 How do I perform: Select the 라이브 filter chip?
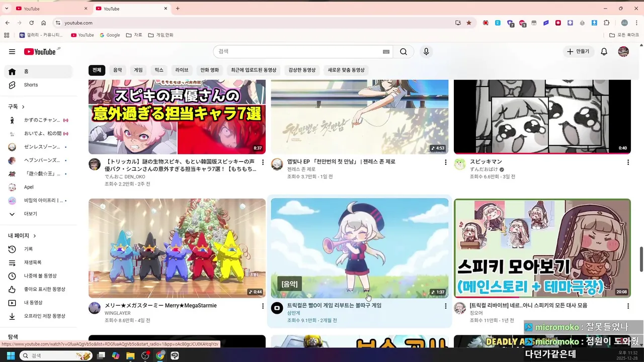182,70
